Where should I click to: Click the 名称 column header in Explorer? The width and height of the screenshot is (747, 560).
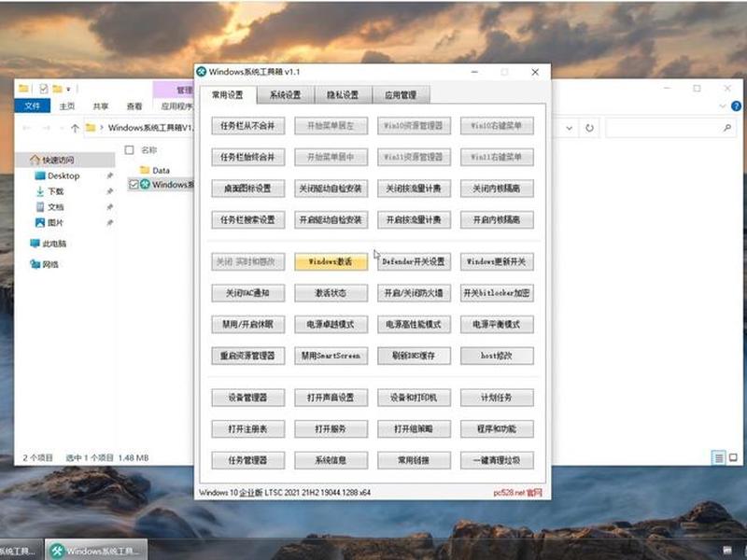click(x=149, y=150)
